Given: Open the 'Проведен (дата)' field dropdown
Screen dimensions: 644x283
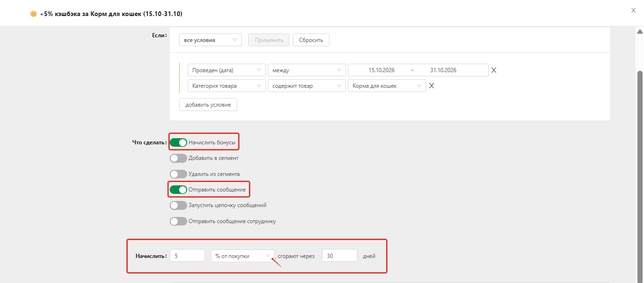Looking at the screenshot, I should (x=226, y=70).
